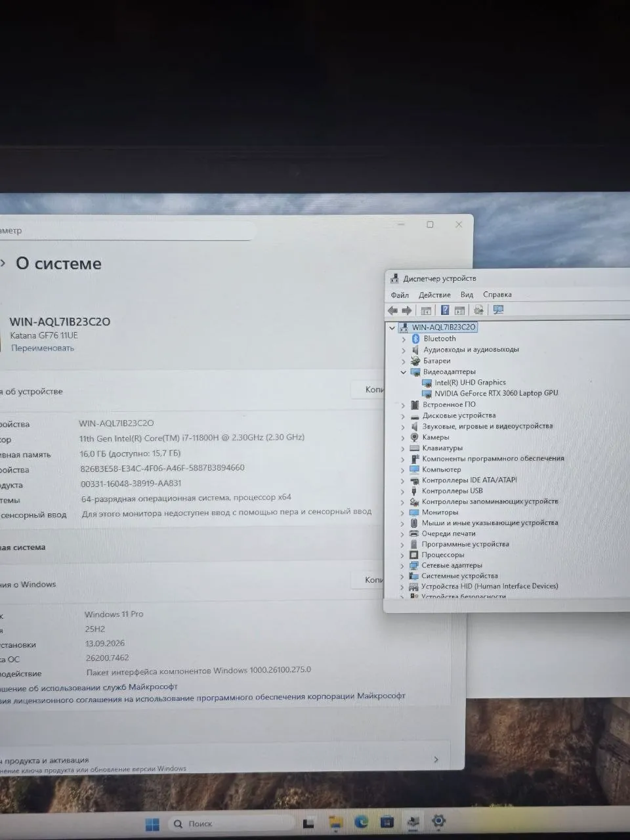Screen dimensions: 630x840
Task: Select the Клавиатуры category icon
Action: point(415,448)
